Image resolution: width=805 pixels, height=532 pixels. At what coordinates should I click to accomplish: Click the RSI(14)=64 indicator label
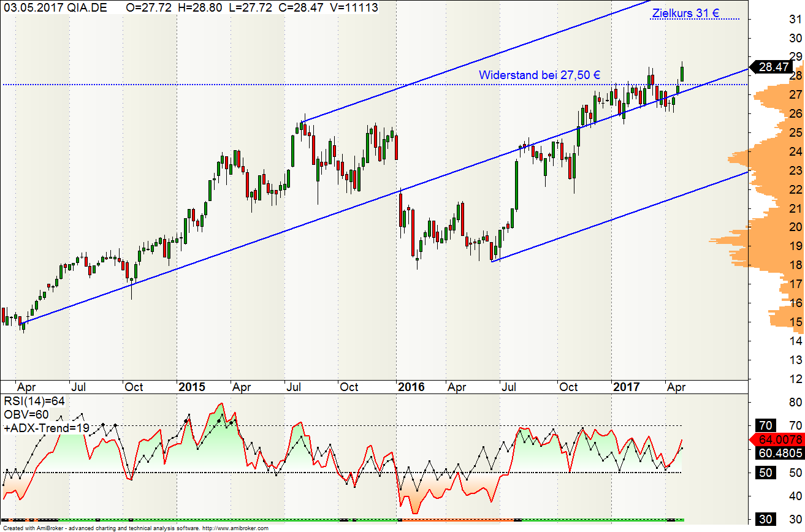(34, 401)
